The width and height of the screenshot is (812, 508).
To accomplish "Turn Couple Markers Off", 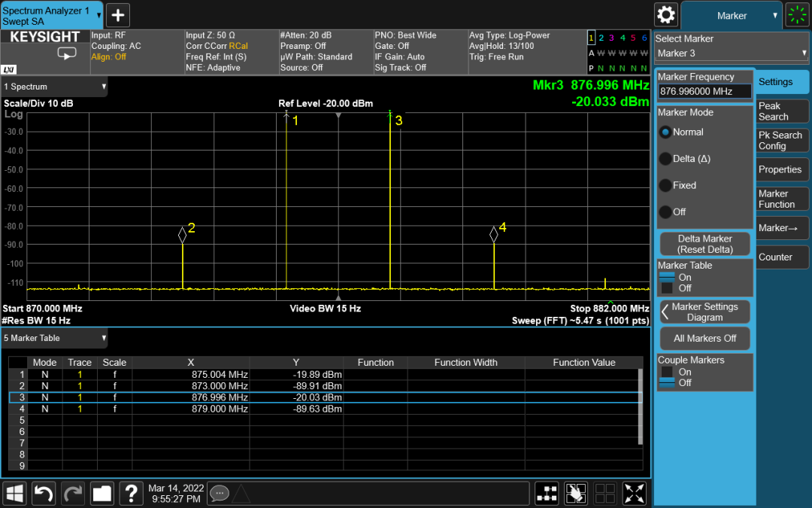I will tap(667, 382).
